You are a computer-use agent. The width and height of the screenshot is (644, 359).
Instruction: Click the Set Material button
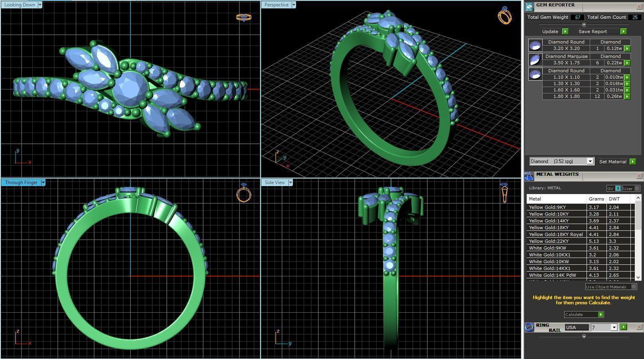point(612,161)
